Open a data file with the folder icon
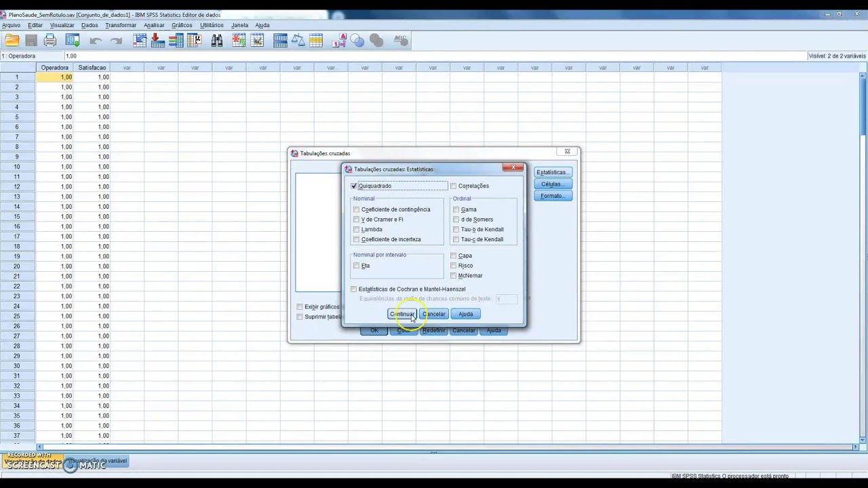Screen dimensions: 868x488 pyautogui.click(x=12, y=41)
